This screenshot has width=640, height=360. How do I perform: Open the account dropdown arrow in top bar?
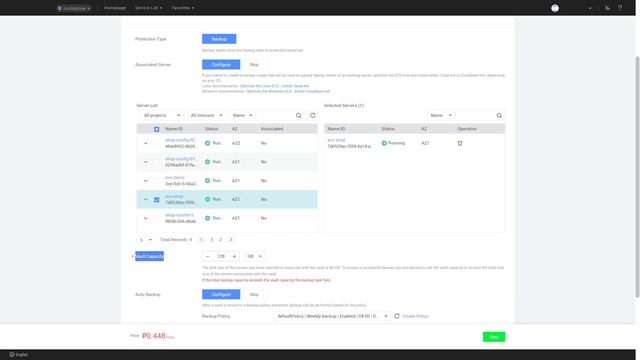click(x=590, y=8)
